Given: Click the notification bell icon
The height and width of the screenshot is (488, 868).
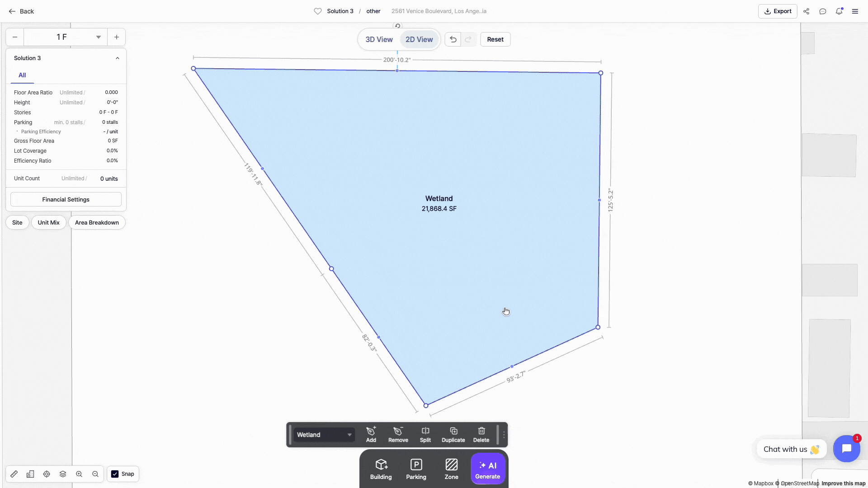Looking at the screenshot, I should point(839,11).
